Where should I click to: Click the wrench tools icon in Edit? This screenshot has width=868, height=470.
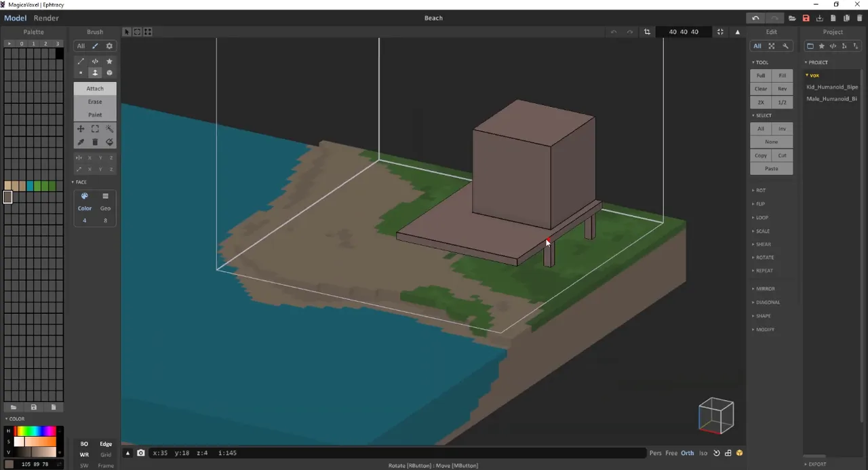[x=786, y=46]
